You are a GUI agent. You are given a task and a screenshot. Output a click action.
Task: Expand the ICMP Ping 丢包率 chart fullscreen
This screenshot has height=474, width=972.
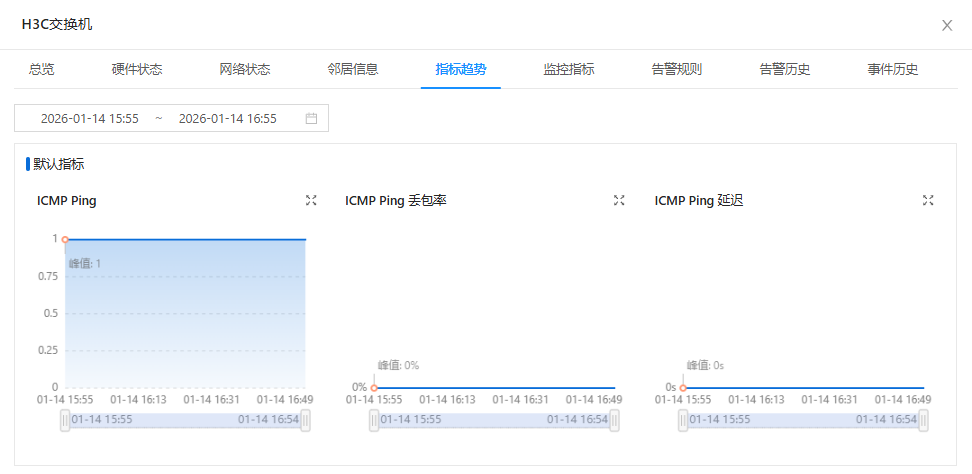tap(619, 200)
